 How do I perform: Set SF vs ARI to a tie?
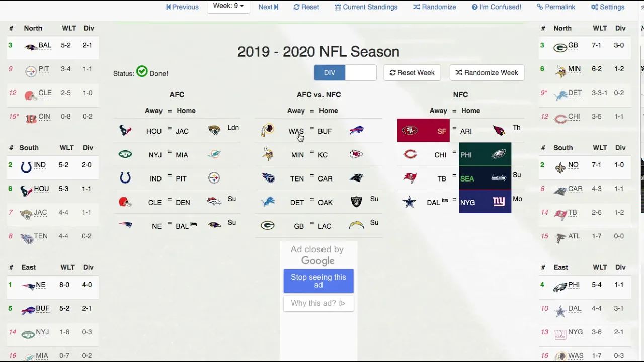tap(454, 129)
